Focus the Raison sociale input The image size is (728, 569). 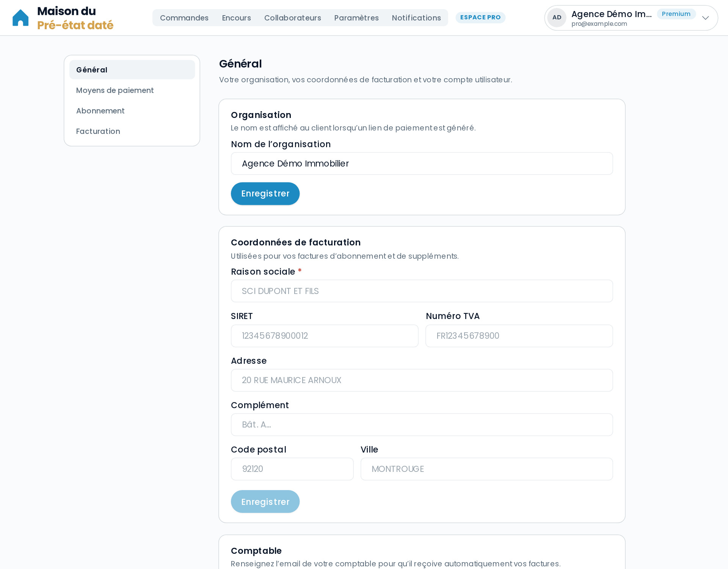(x=422, y=291)
